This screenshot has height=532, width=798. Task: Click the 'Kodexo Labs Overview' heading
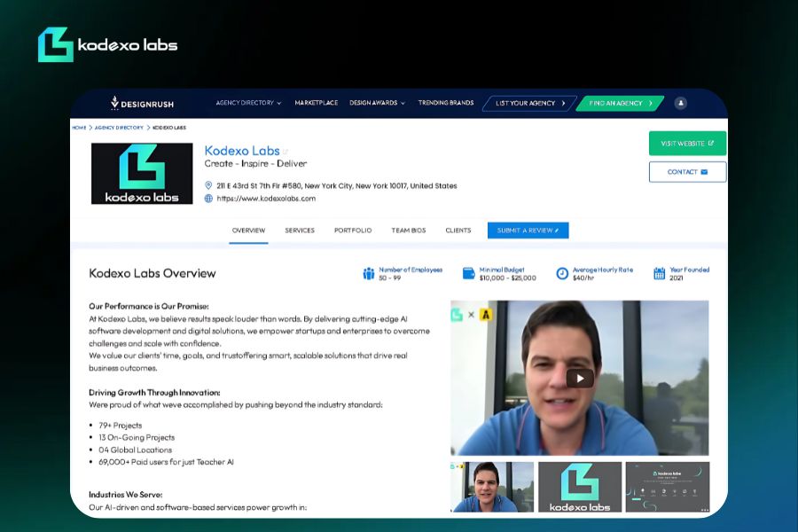(153, 273)
